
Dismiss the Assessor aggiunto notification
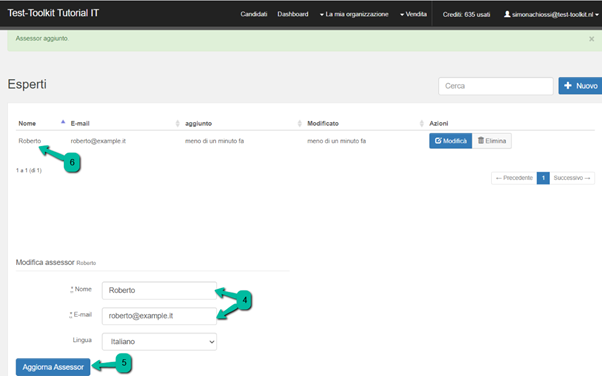click(x=592, y=39)
